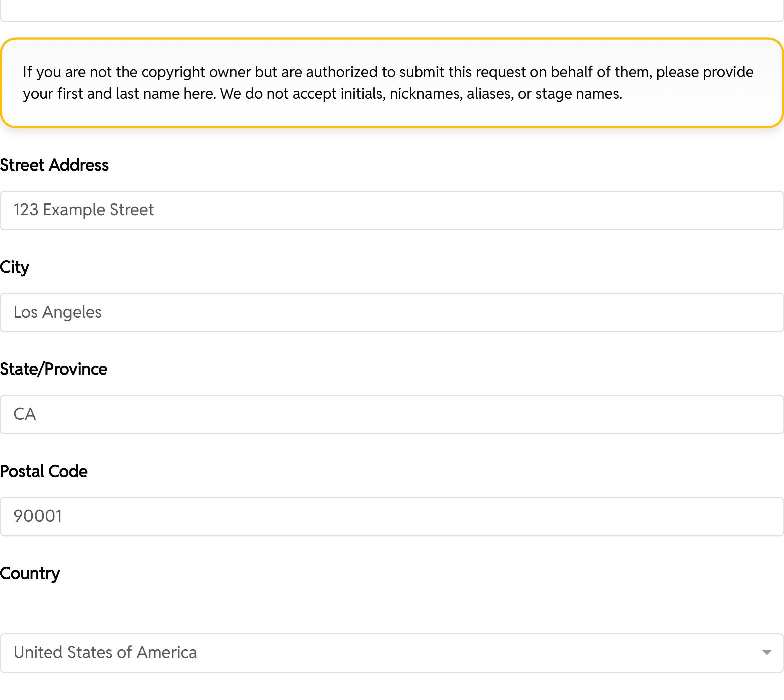Image resolution: width=784 pixels, height=700 pixels.
Task: Click the "Street Address" label
Action: pos(54,165)
